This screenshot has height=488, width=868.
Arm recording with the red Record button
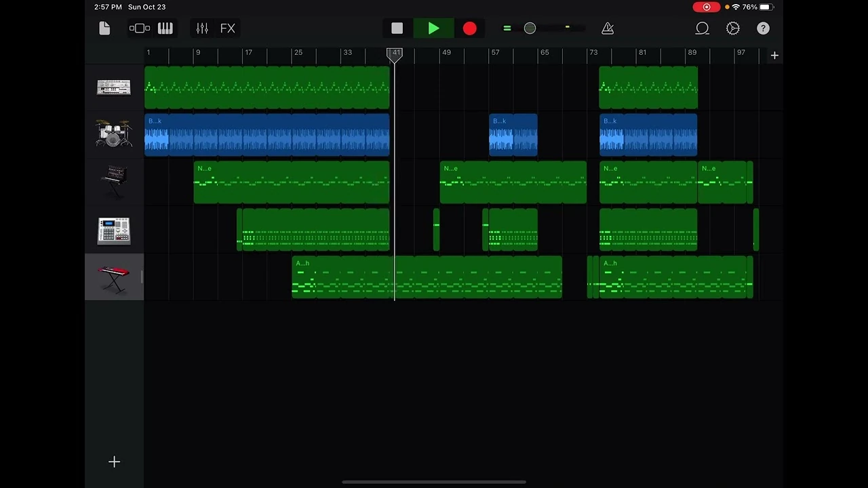469,28
